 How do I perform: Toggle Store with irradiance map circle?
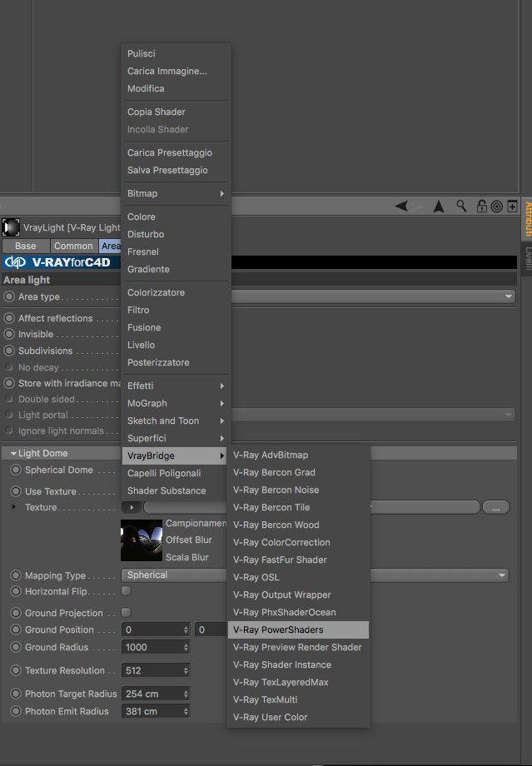click(9, 383)
